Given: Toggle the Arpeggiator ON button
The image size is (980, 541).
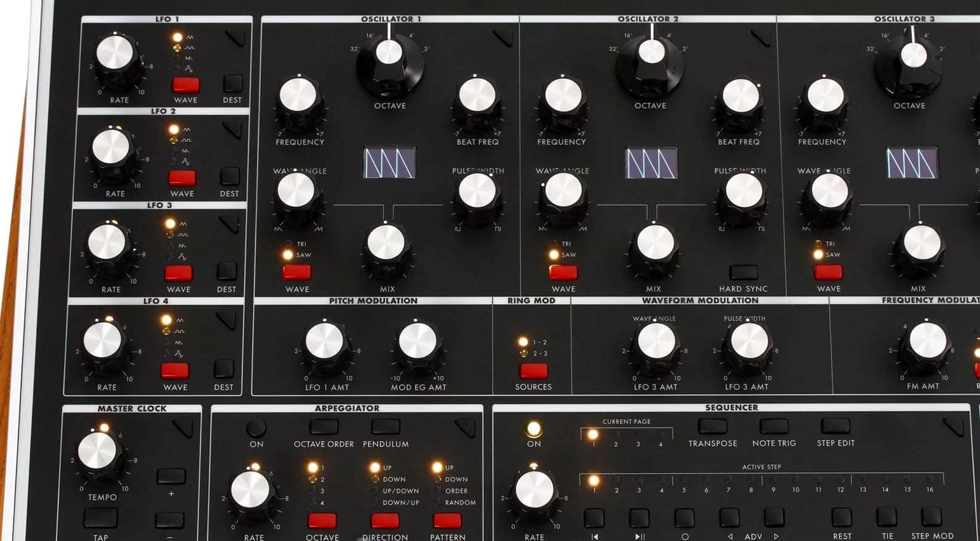Looking at the screenshot, I should click(x=256, y=428).
